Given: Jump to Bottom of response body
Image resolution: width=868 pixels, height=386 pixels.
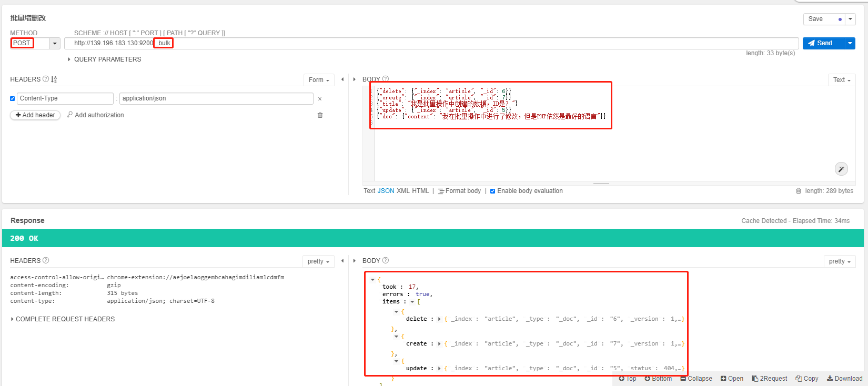Looking at the screenshot, I should click(658, 379).
